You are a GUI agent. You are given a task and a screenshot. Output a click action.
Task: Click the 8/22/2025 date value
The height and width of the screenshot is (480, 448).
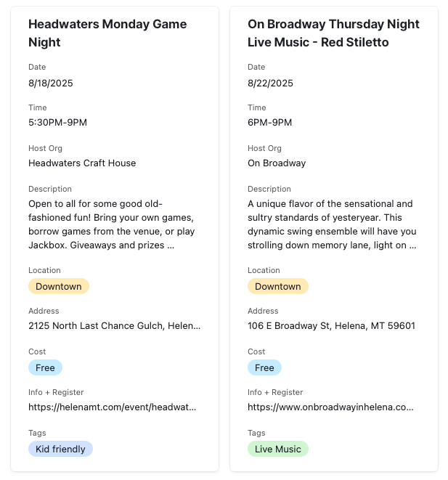coord(270,83)
